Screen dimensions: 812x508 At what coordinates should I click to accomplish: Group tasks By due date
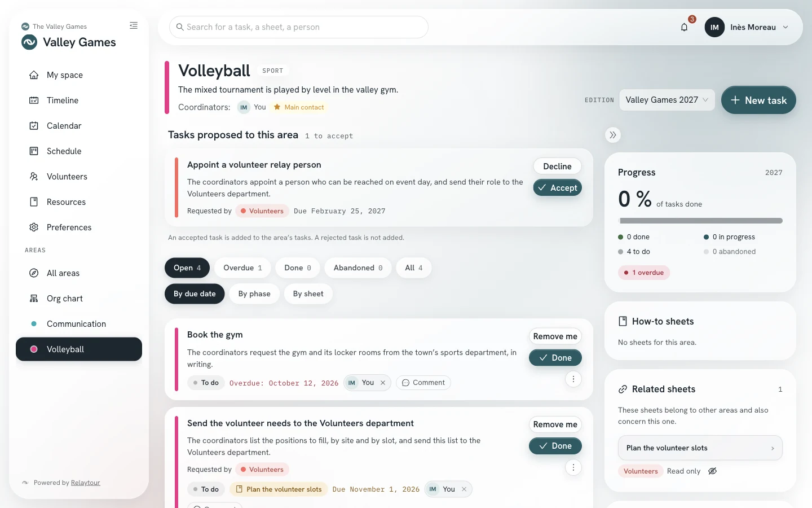pos(195,294)
